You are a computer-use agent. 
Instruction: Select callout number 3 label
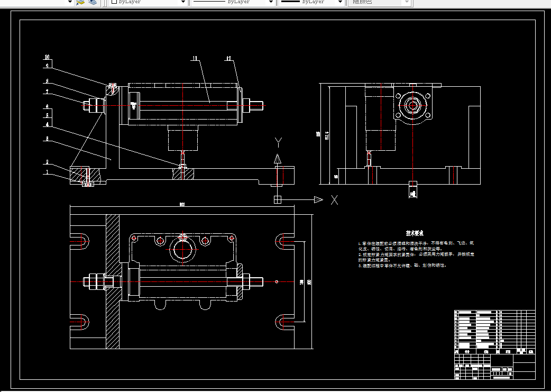[x=47, y=139]
